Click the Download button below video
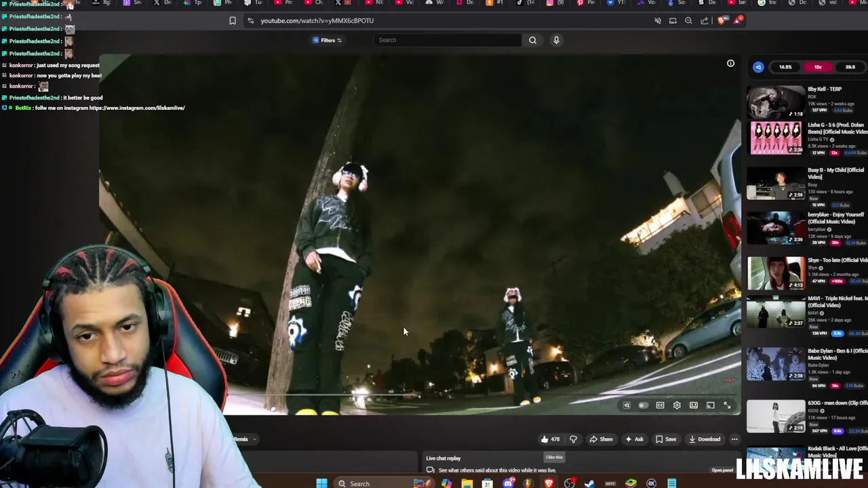 coord(705,439)
